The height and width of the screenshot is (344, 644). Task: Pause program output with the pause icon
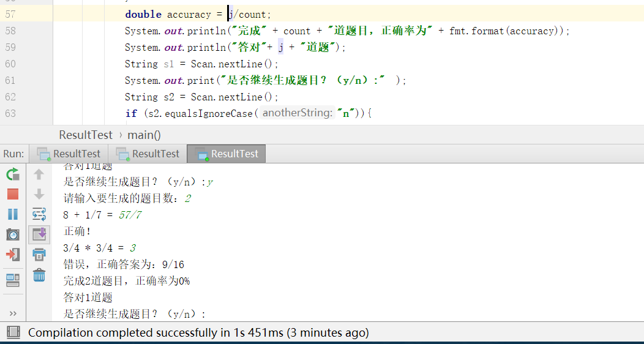13,214
